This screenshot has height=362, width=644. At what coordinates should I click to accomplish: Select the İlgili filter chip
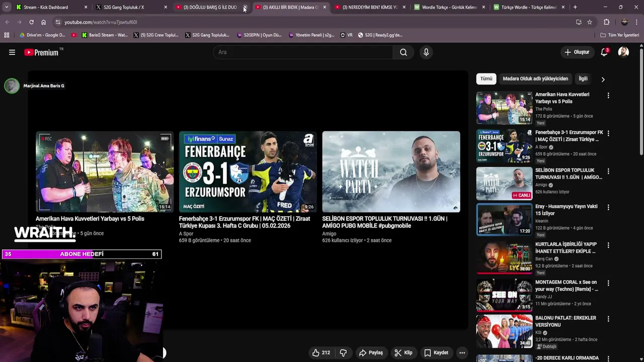coord(583,78)
